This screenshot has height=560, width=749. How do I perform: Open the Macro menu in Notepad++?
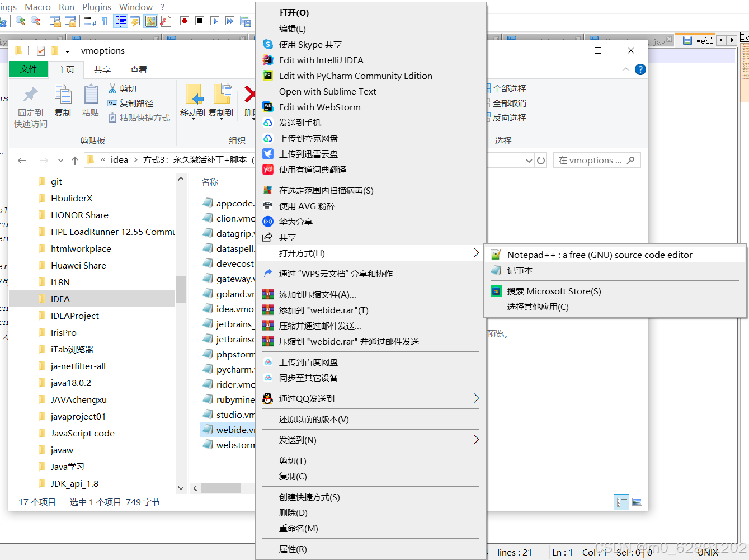click(38, 7)
